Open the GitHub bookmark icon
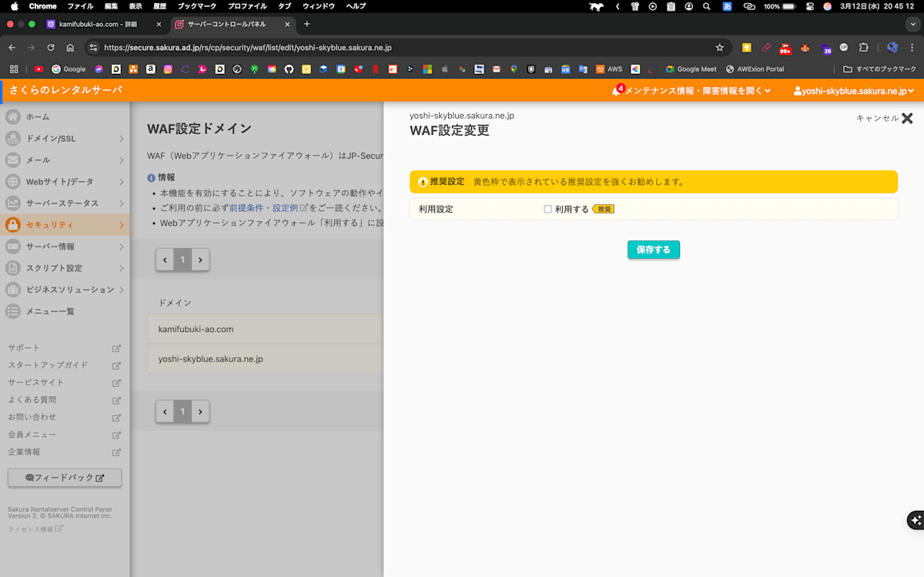This screenshot has height=577, width=924. tap(289, 69)
